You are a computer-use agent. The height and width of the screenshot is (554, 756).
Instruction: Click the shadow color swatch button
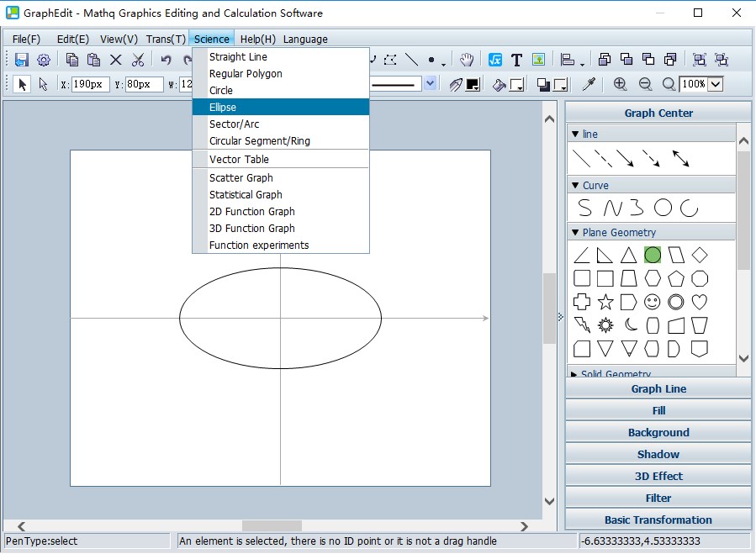pyautogui.click(x=560, y=85)
